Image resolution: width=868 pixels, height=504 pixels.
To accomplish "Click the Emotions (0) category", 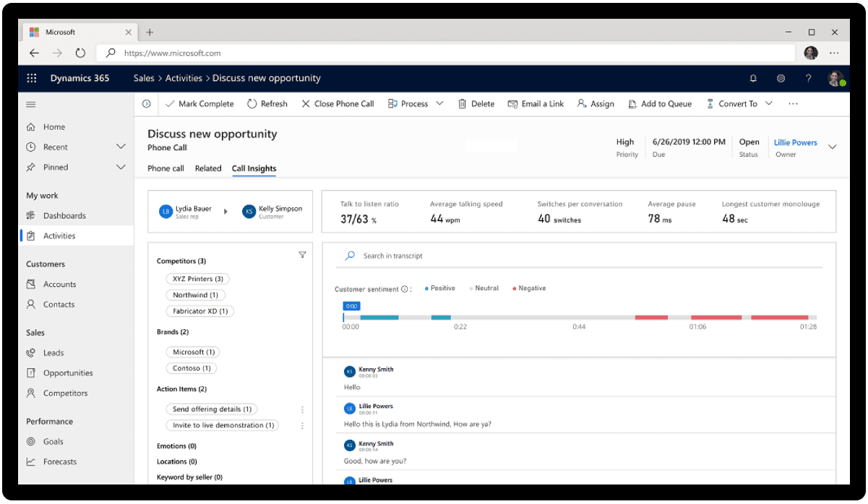I will point(176,446).
